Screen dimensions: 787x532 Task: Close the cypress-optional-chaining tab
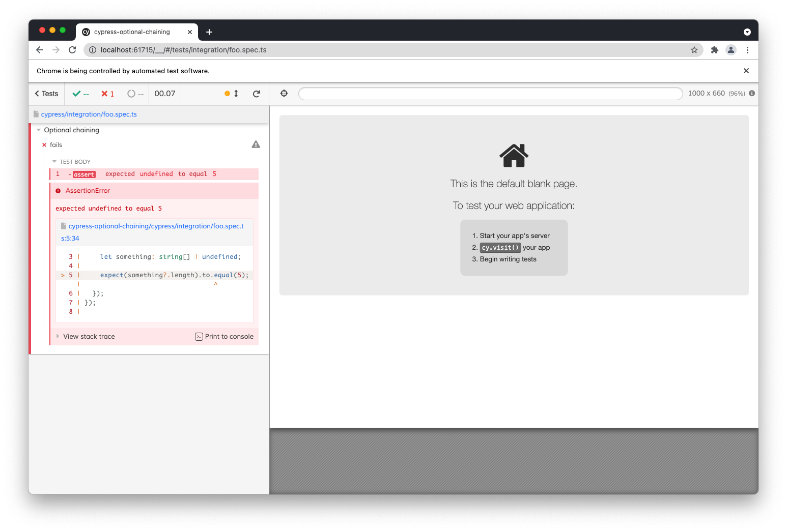190,32
